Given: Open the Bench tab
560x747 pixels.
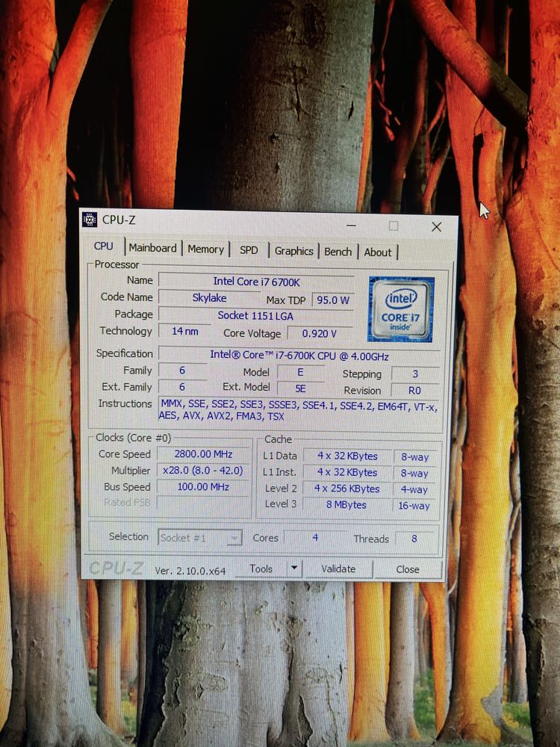Looking at the screenshot, I should (x=337, y=252).
